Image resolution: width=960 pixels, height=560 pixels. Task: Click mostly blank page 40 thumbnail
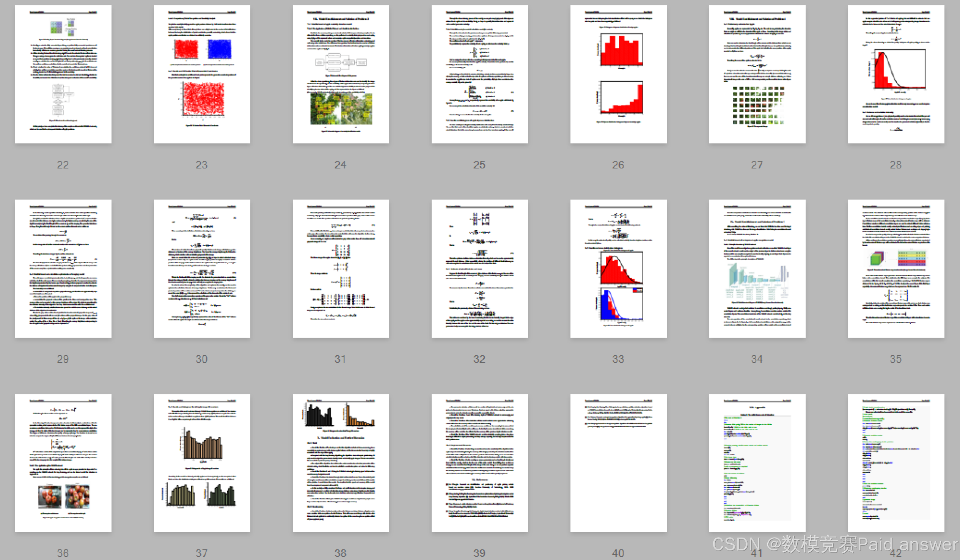pos(618,463)
